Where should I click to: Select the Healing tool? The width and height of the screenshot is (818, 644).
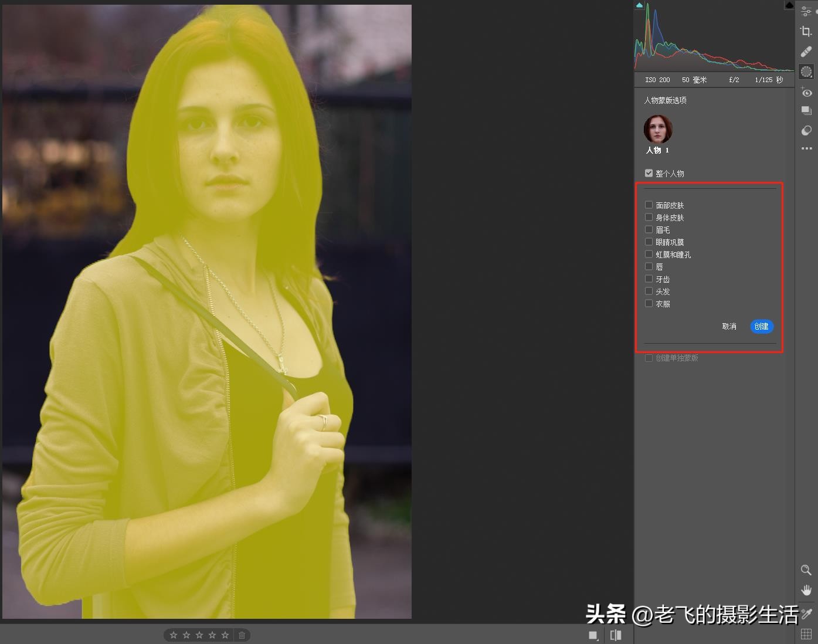(806, 52)
